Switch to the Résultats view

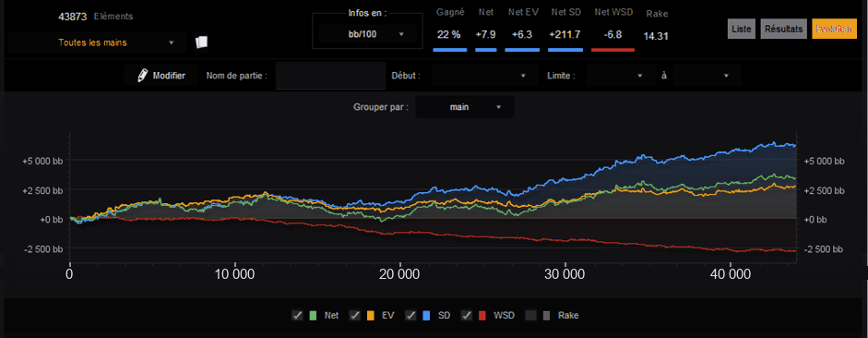click(783, 30)
